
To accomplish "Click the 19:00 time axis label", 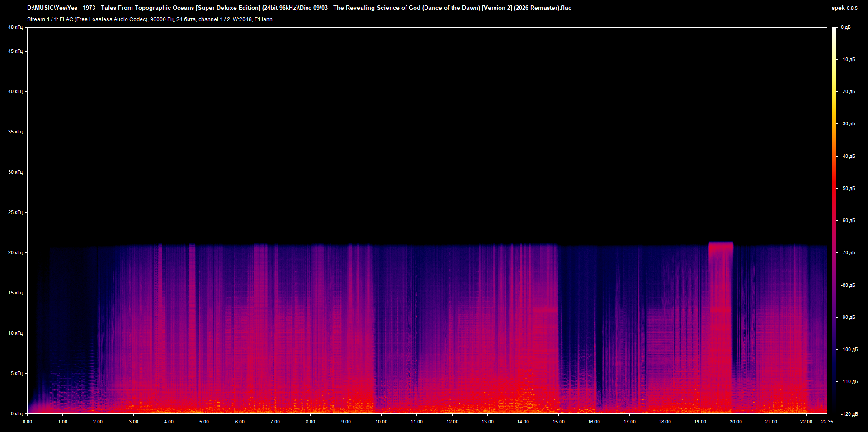I will [700, 422].
